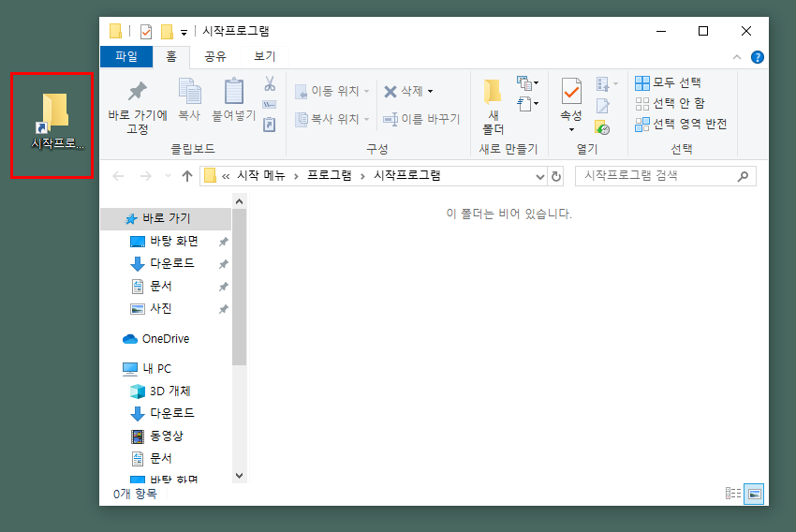Open the 파일 (File) menu tab
Viewport: 796px width, 532px height.
pyautogui.click(x=126, y=56)
